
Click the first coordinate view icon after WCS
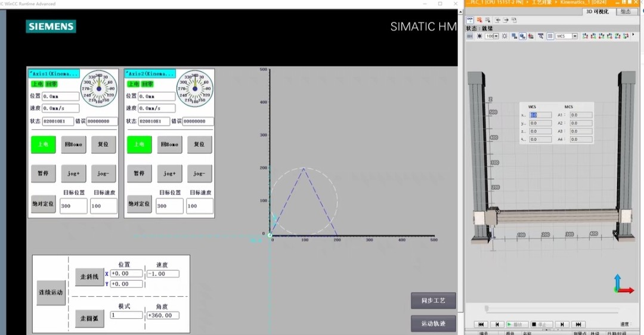pos(586,36)
